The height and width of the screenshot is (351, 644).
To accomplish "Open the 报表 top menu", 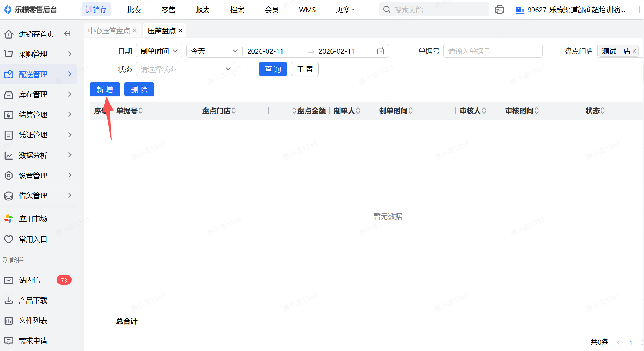I will click(203, 10).
